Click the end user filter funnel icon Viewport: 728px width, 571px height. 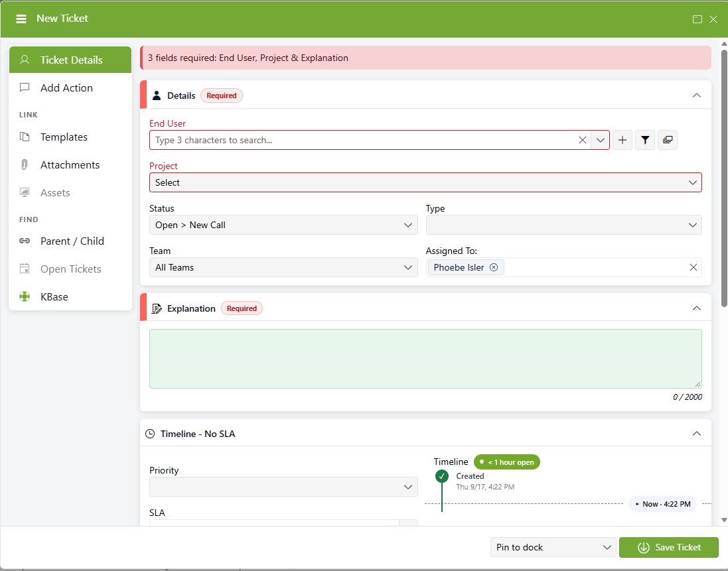pos(645,140)
